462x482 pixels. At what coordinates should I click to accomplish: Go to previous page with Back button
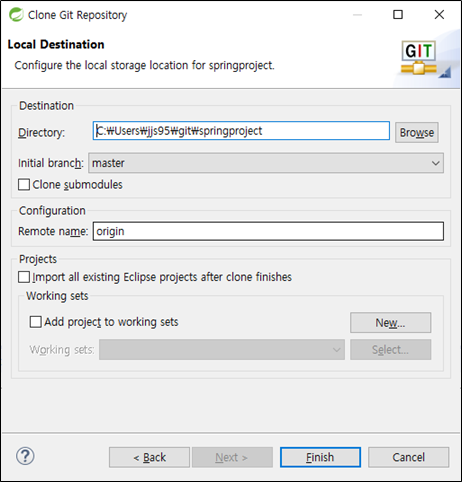click(x=149, y=457)
